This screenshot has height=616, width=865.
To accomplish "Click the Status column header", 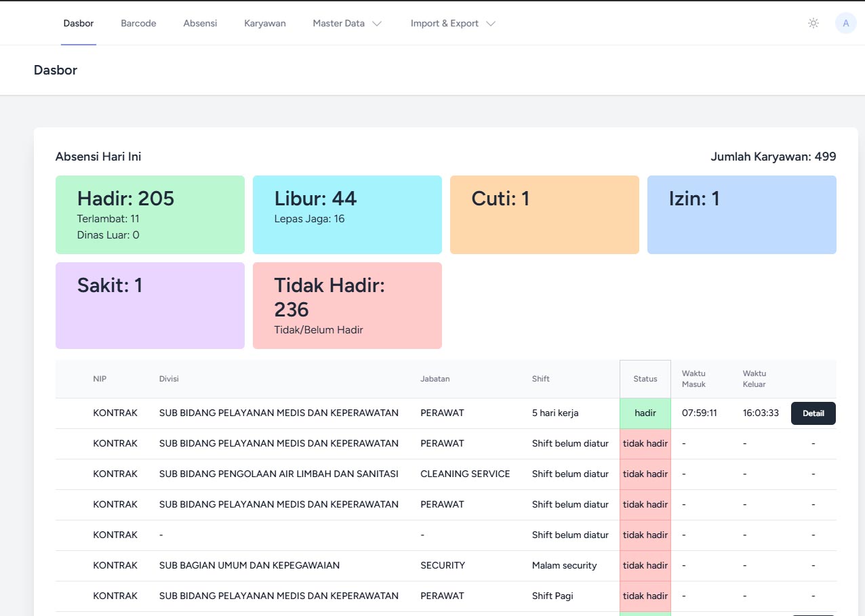I will [x=645, y=379].
